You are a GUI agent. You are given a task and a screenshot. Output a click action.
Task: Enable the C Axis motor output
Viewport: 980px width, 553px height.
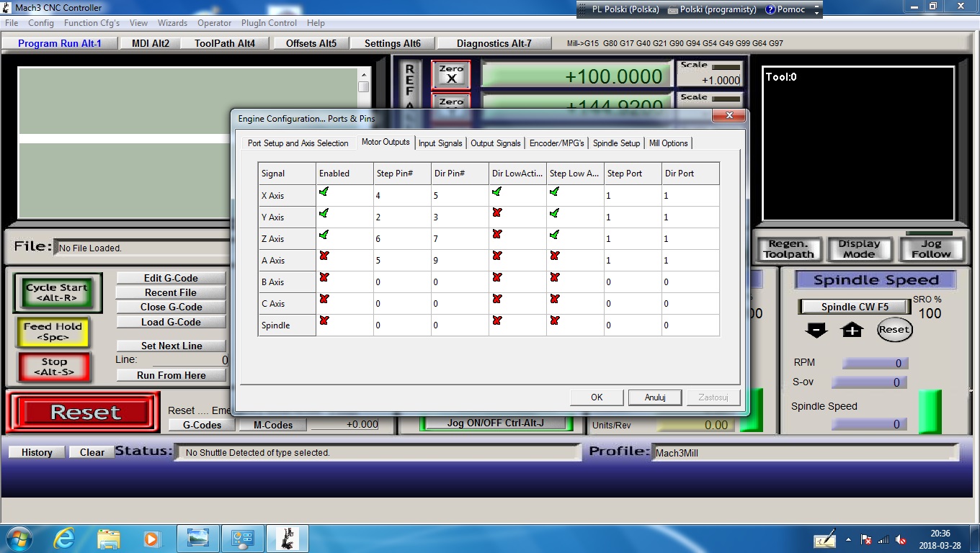pos(324,299)
